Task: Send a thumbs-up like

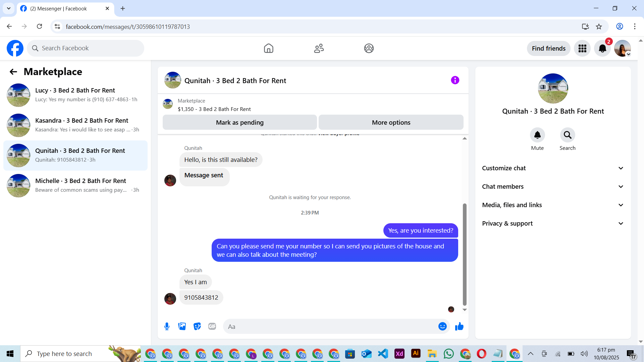Action: [x=459, y=326]
